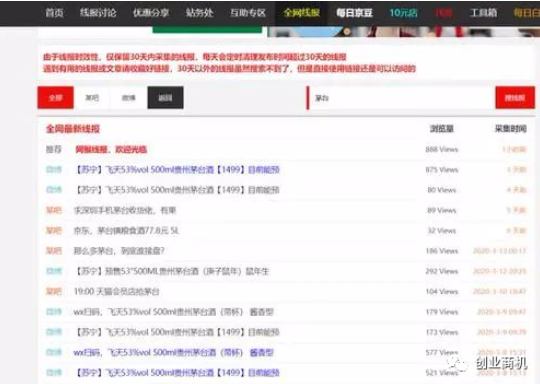Select the highlighted 全网线报 menu item
The height and width of the screenshot is (384, 540).
pos(301,13)
